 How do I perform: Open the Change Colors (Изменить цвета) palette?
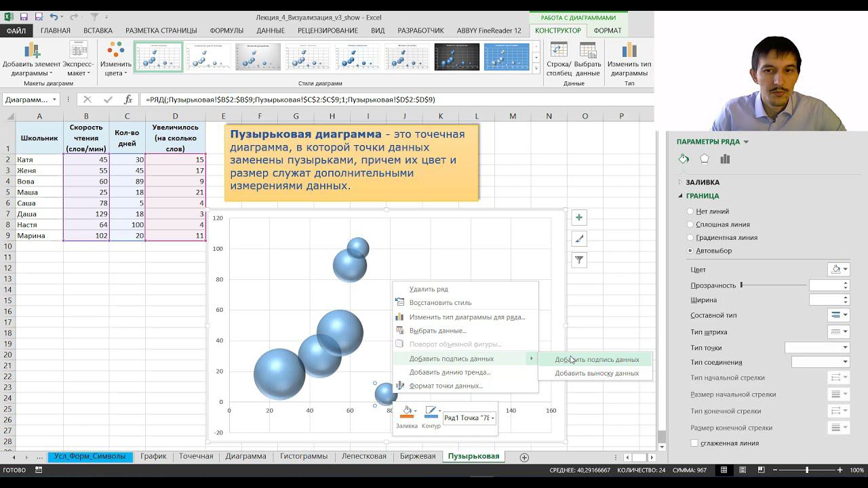(x=116, y=60)
